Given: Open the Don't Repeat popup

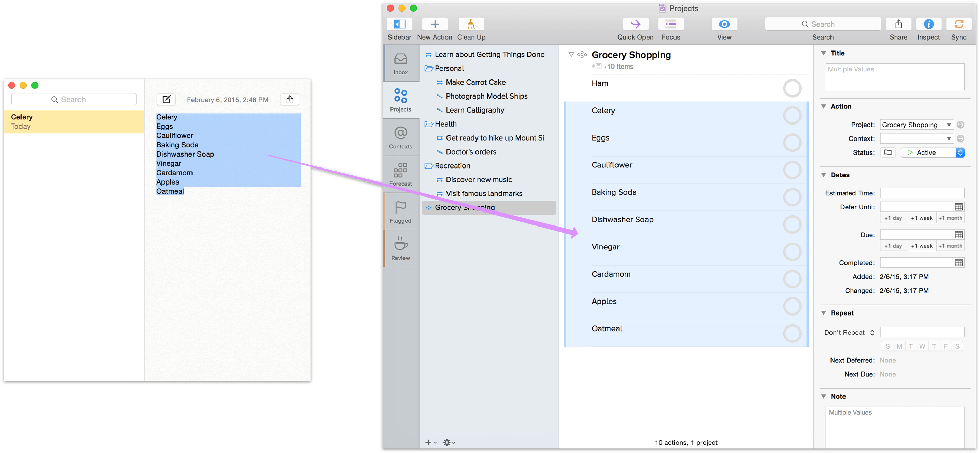Looking at the screenshot, I should point(849,333).
